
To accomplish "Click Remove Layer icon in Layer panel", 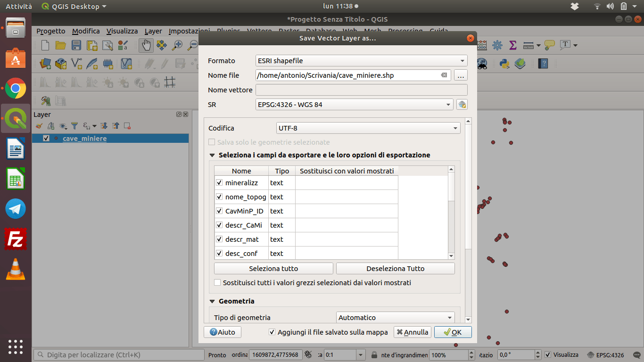I will [127, 126].
